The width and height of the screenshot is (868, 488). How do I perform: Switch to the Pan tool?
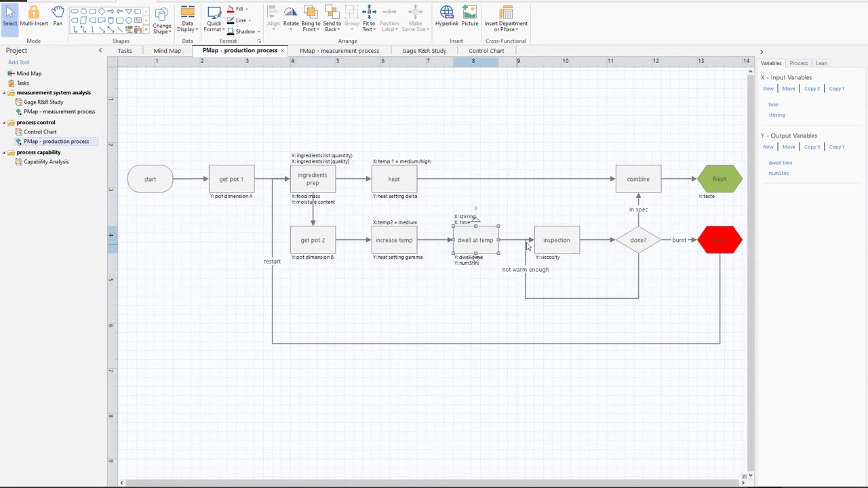tap(58, 17)
